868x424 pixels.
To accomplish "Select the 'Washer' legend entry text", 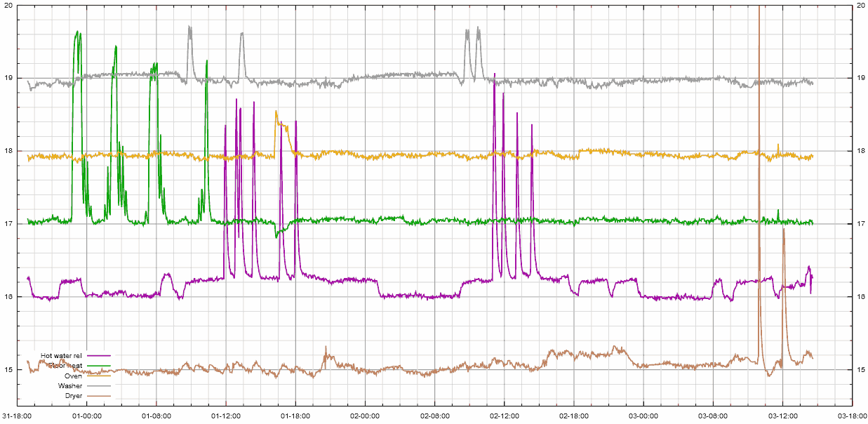I will (70, 386).
